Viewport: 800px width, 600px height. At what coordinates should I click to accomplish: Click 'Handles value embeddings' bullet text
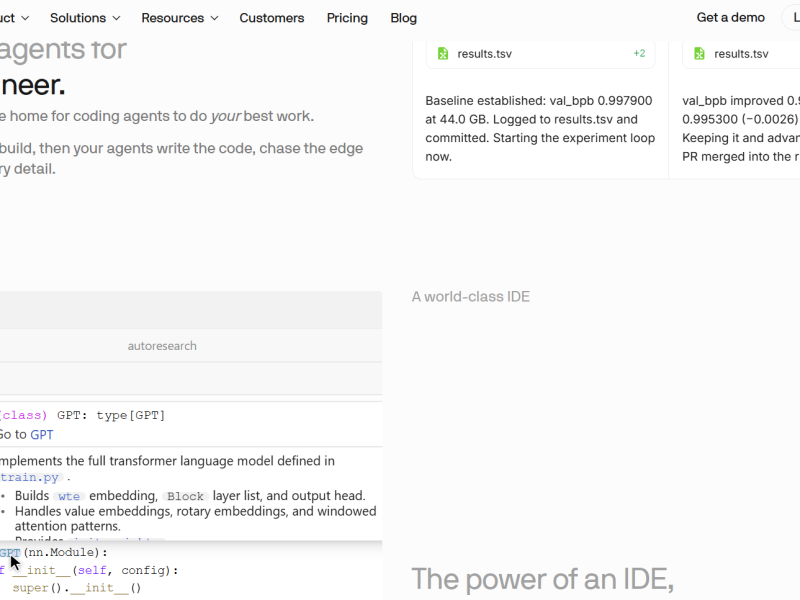[x=195, y=518]
